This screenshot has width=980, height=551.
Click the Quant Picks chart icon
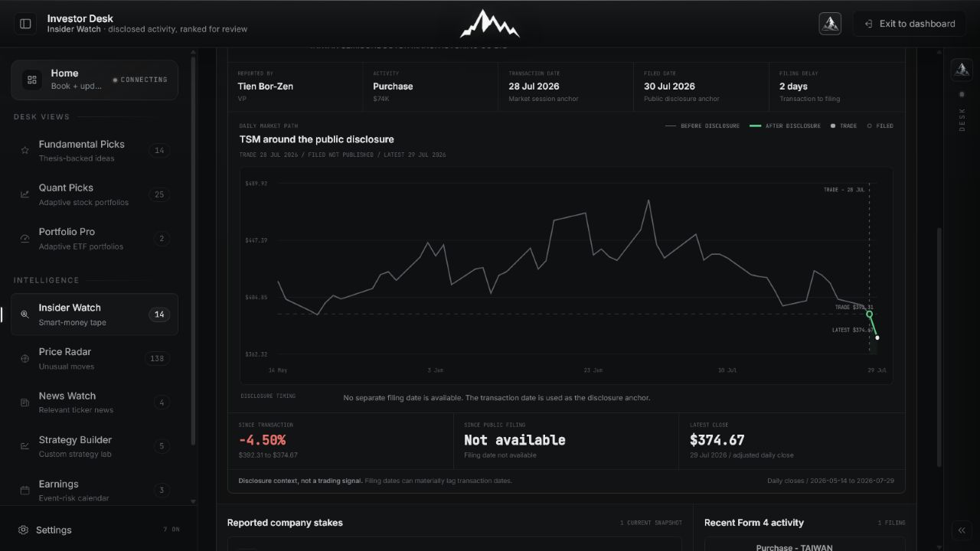click(24, 194)
